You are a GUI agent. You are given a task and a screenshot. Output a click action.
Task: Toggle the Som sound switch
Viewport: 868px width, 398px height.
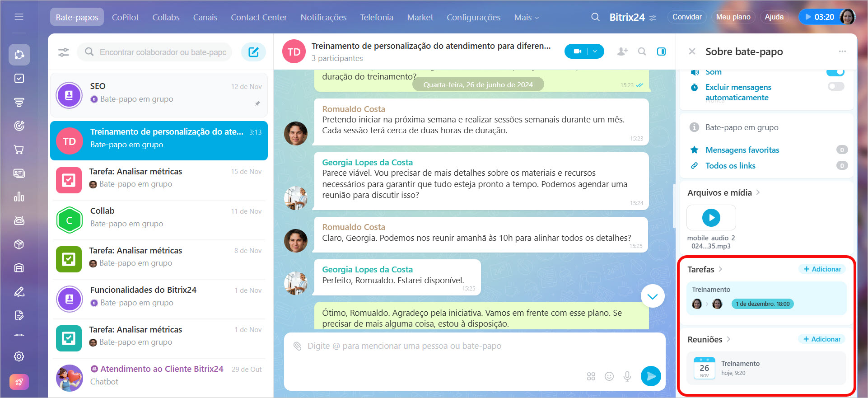point(835,72)
